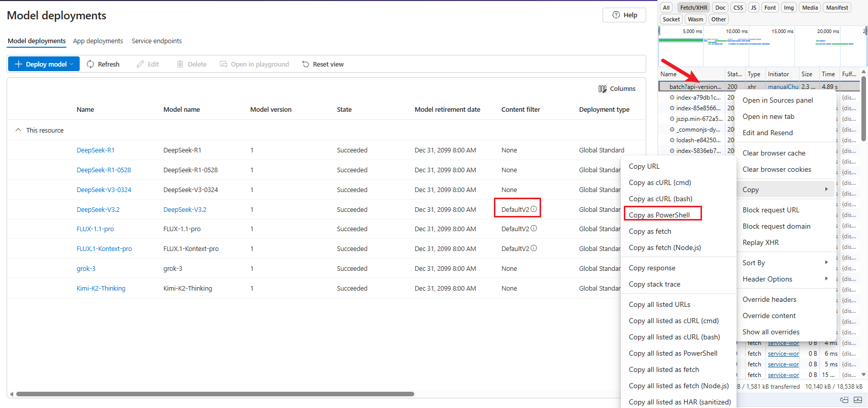Click the info icon beside FLUX.1-Kontext-pro DefaultV2
The width and height of the screenshot is (868, 408).
[533, 248]
